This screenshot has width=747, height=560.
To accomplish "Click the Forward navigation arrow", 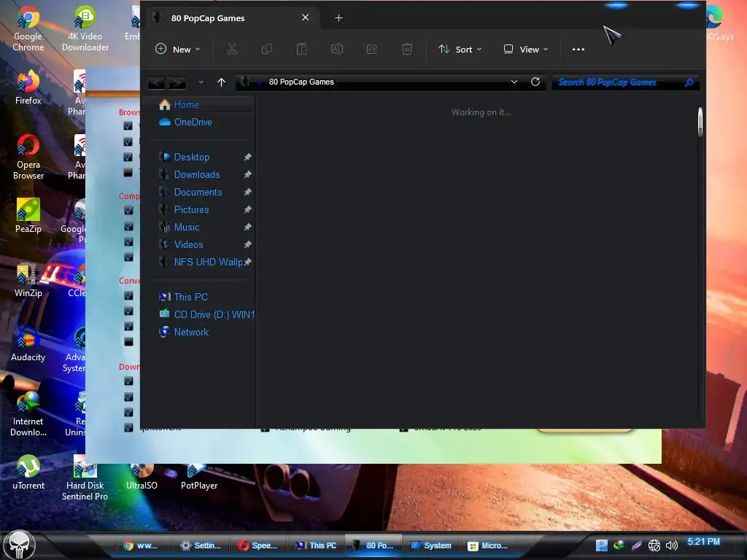I will pos(177,82).
